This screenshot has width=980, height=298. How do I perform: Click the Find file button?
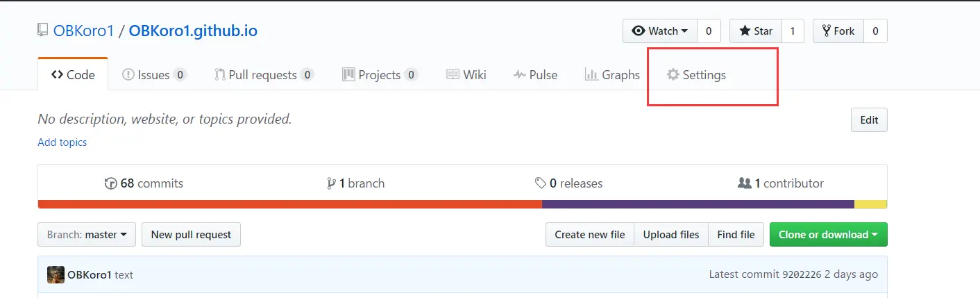click(736, 235)
